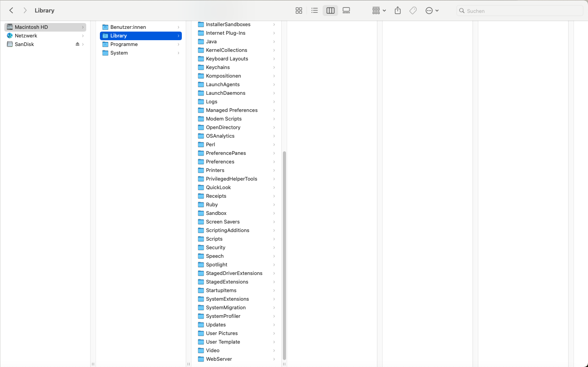Open the more actions ellipsis menu
Viewport: 588px width, 367px height.
[432, 11]
